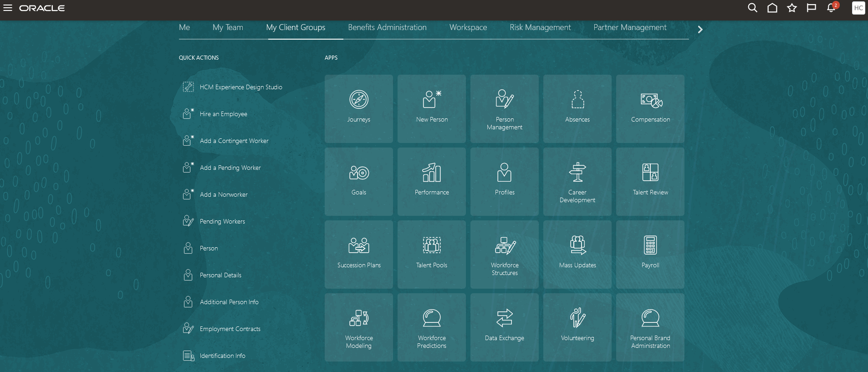Open Employment Contracts quick action
Image resolution: width=868 pixels, height=372 pixels.
[x=222, y=329]
